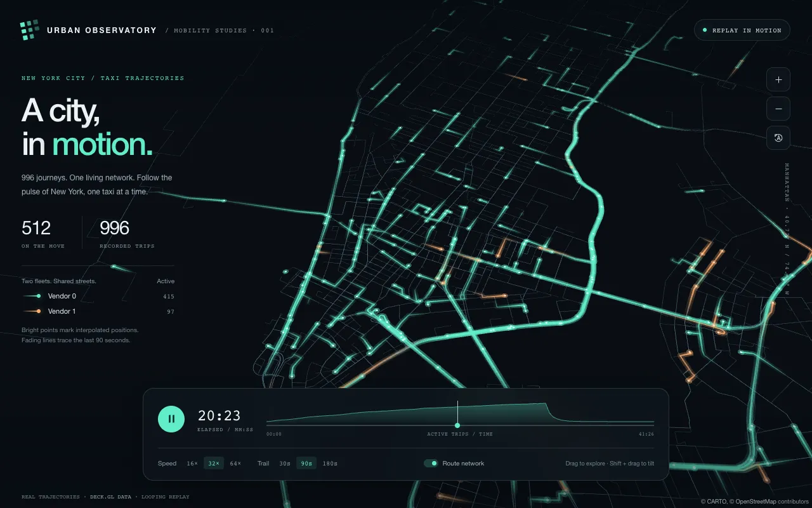
Task: Set trail length to 180s
Action: point(330,464)
